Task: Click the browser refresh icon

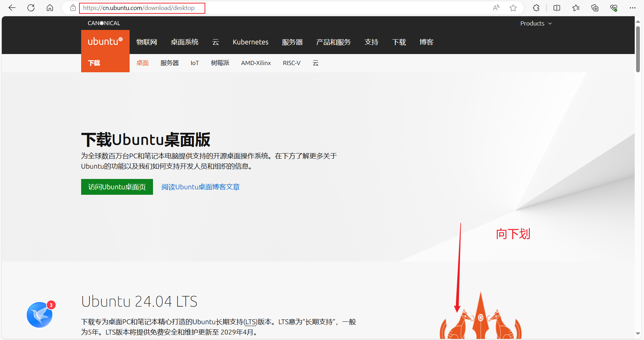Action: (x=31, y=8)
